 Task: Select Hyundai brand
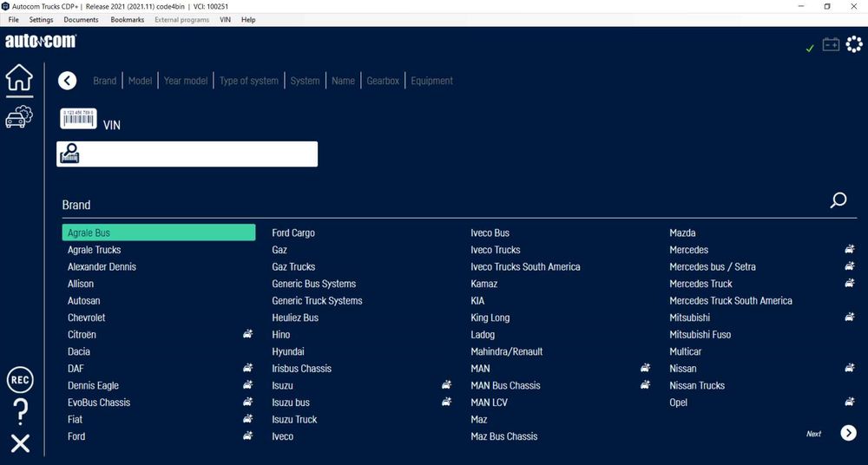[288, 351]
